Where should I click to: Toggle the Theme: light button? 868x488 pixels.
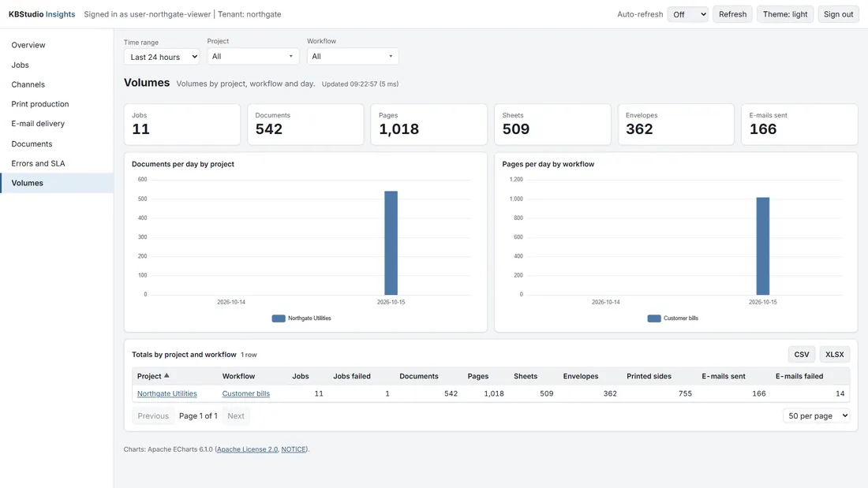tap(785, 14)
